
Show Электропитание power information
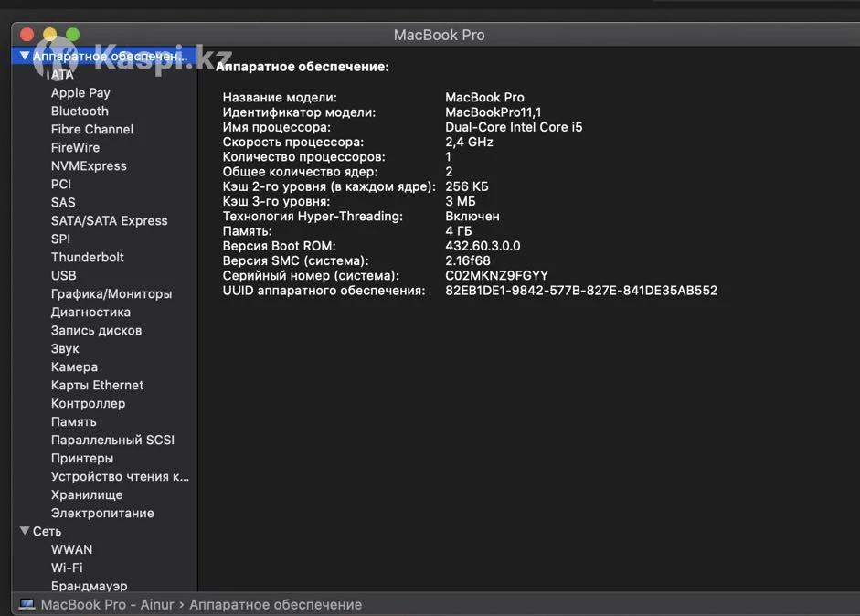102,513
